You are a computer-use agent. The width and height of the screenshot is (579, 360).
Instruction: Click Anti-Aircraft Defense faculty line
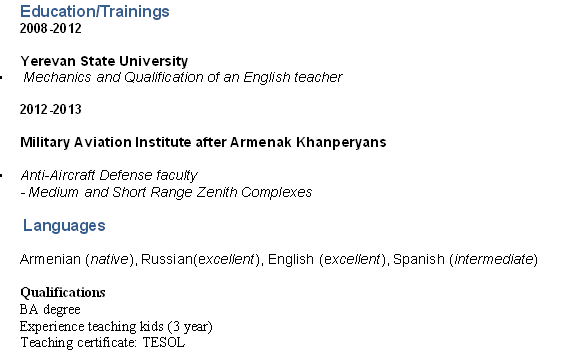click(109, 175)
